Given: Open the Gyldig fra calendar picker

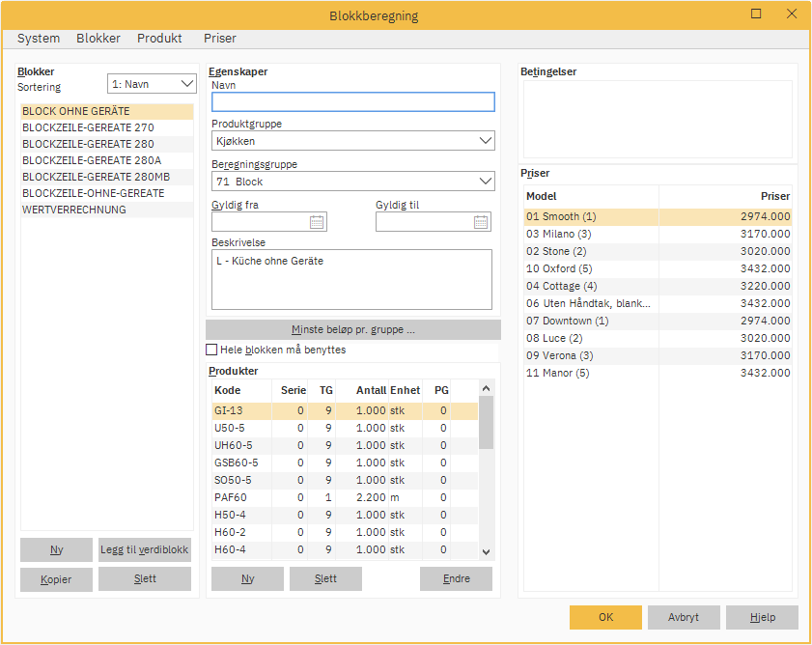Looking at the screenshot, I should pyautogui.click(x=317, y=222).
